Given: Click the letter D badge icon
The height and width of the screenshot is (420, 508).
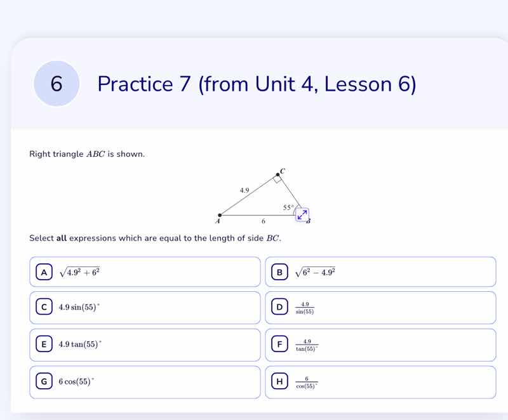Looking at the screenshot, I should tap(279, 308).
